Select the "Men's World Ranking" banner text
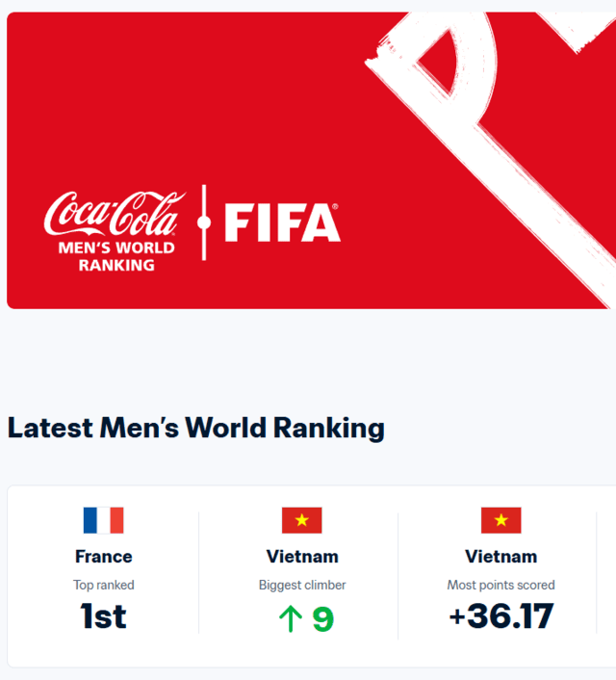The width and height of the screenshot is (616, 680). pos(115,255)
